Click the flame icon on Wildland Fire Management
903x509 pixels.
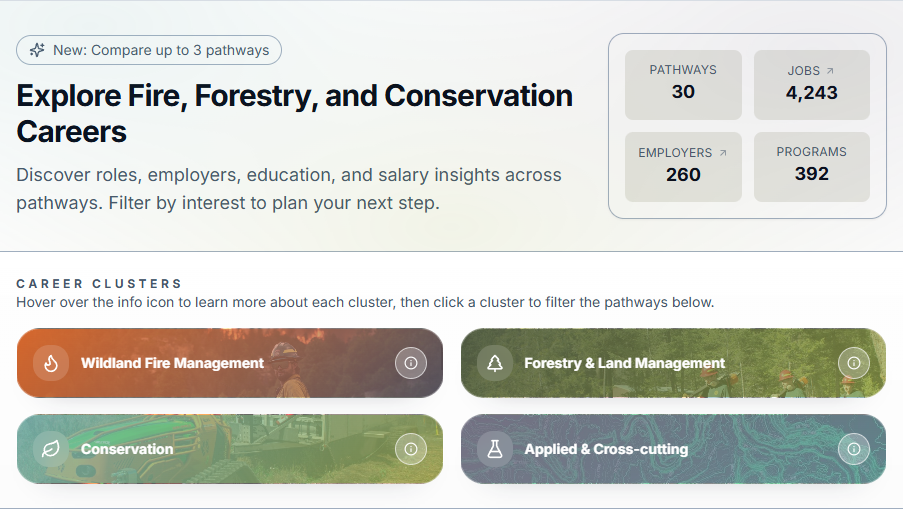pos(51,363)
